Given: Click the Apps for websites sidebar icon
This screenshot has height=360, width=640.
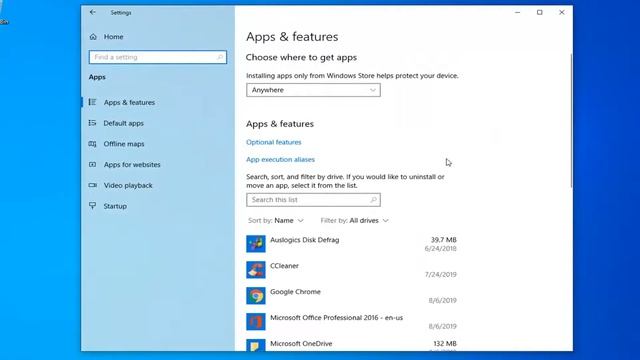Looking at the screenshot, I should (93, 164).
